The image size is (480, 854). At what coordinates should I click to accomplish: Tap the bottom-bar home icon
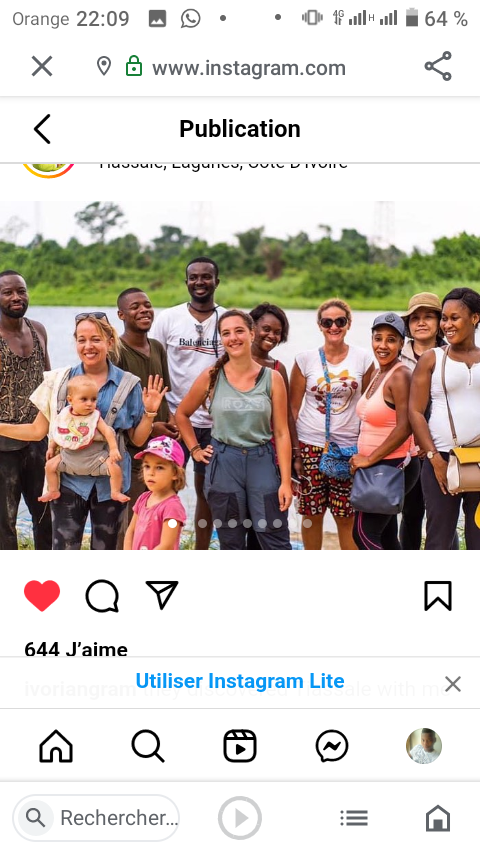point(438,818)
